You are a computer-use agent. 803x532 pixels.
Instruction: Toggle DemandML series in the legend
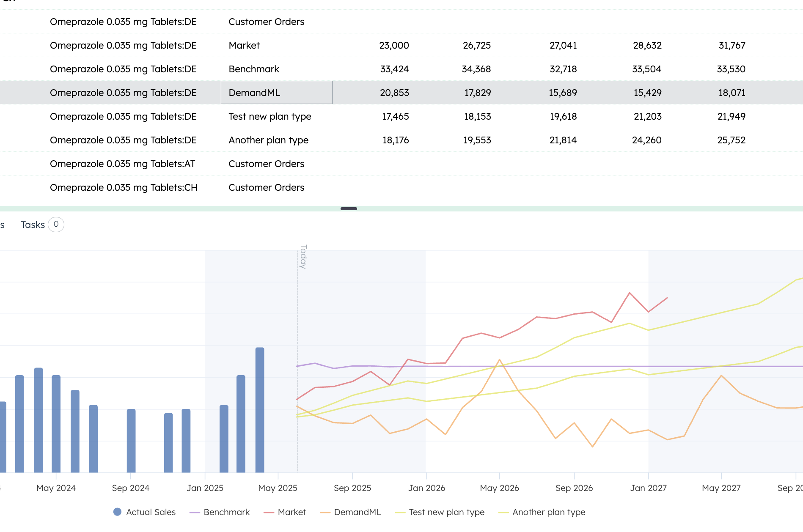(x=357, y=512)
